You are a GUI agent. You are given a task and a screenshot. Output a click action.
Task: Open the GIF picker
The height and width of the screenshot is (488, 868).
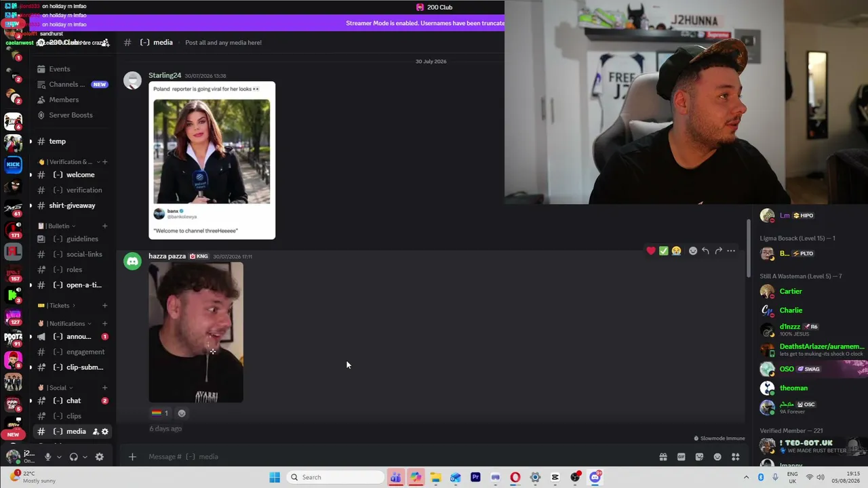[681, 457]
